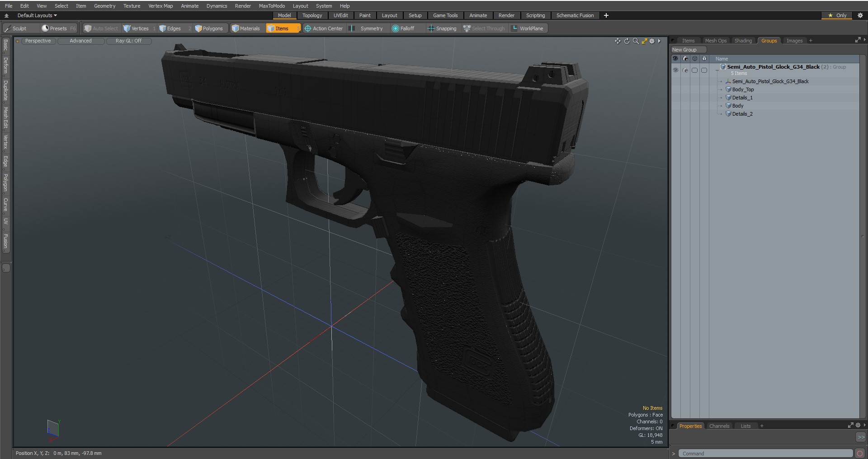Toggle the star Only button
The width and height of the screenshot is (868, 459).
click(837, 15)
